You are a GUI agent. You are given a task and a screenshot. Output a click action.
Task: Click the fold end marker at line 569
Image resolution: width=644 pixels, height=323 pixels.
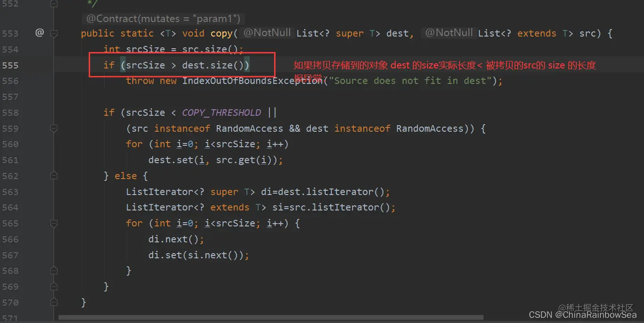pos(54,286)
